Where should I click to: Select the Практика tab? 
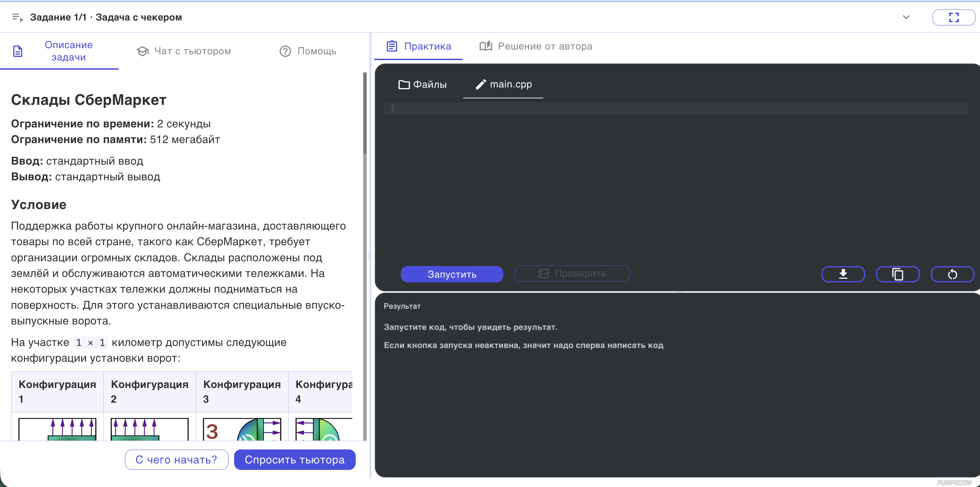coord(419,46)
